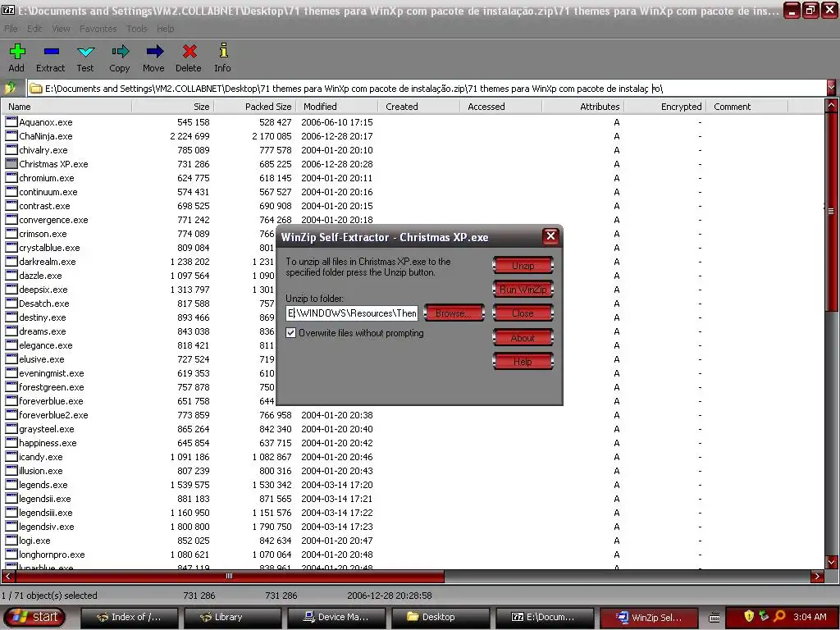Click the Unzip button
The width and height of the screenshot is (840, 630).
(523, 265)
